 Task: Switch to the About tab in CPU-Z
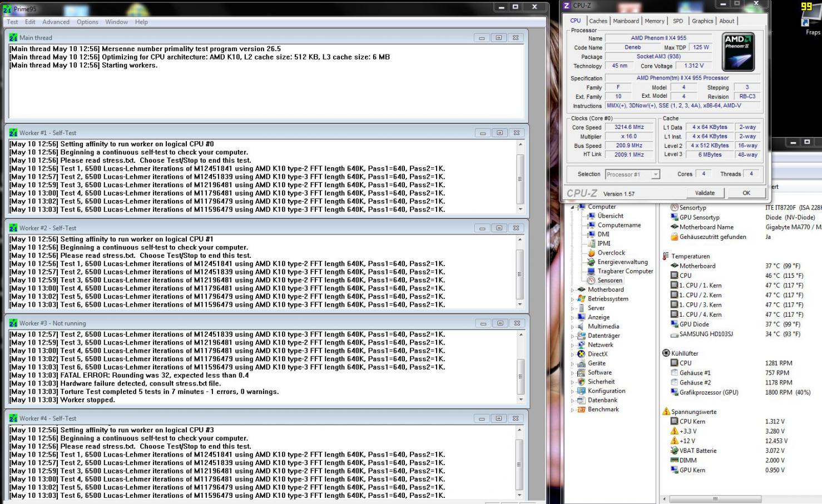727,21
